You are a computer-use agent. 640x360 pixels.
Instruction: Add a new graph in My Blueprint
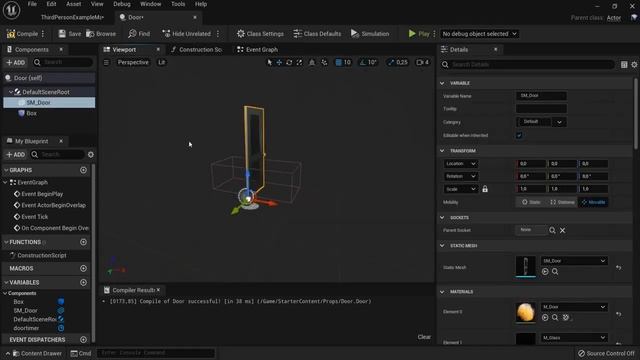click(x=83, y=170)
